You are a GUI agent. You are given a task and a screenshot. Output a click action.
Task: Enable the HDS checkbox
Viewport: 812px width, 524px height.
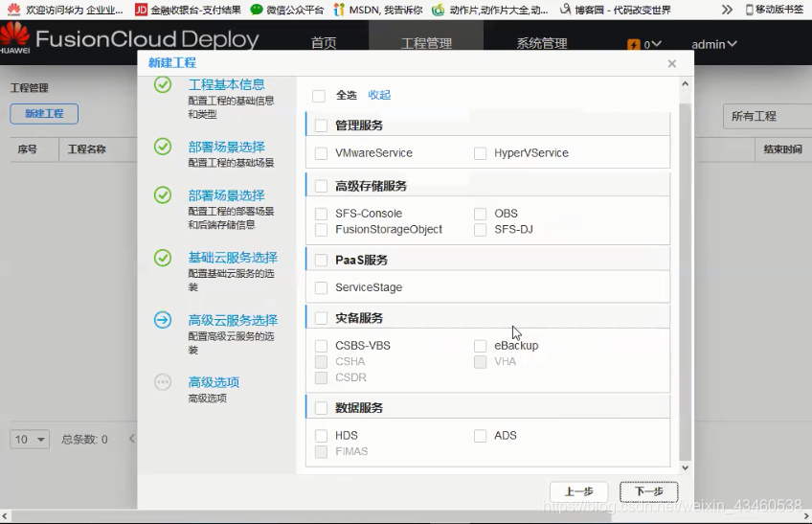click(x=321, y=435)
